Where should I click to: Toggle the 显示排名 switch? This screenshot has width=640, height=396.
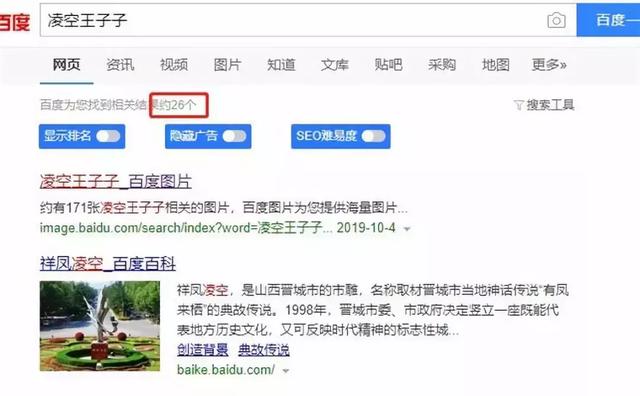[108, 136]
